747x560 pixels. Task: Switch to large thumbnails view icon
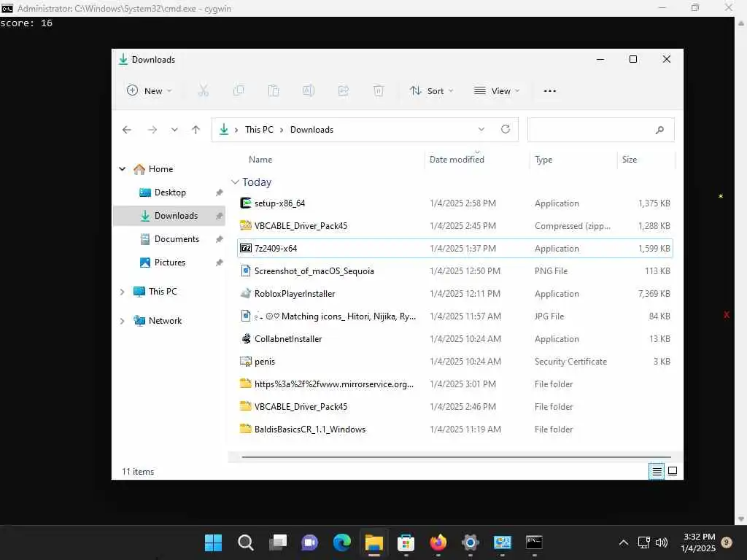(673, 472)
